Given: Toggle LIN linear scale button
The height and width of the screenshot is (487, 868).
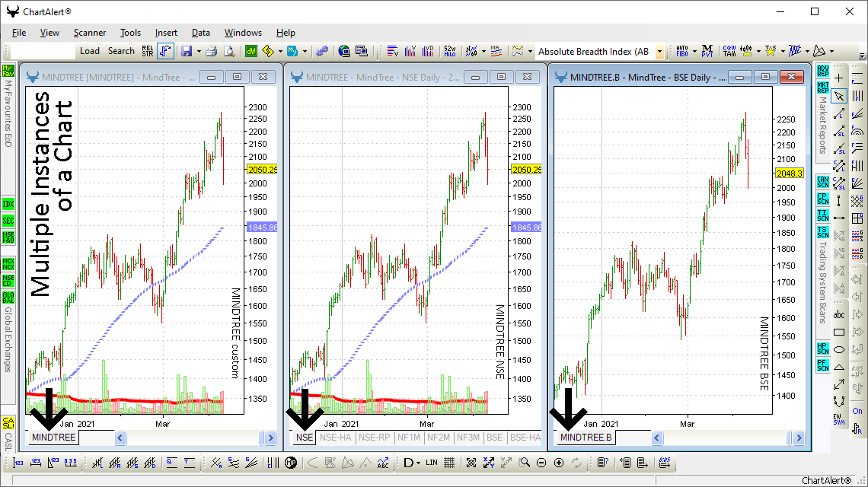Looking at the screenshot, I should tap(431, 463).
